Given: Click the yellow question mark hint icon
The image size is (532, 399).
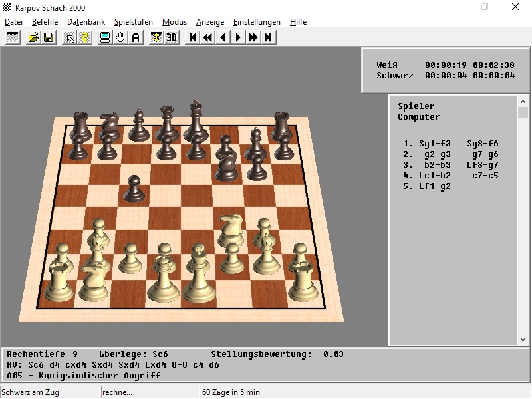Looking at the screenshot, I should pyautogui.click(x=84, y=37).
